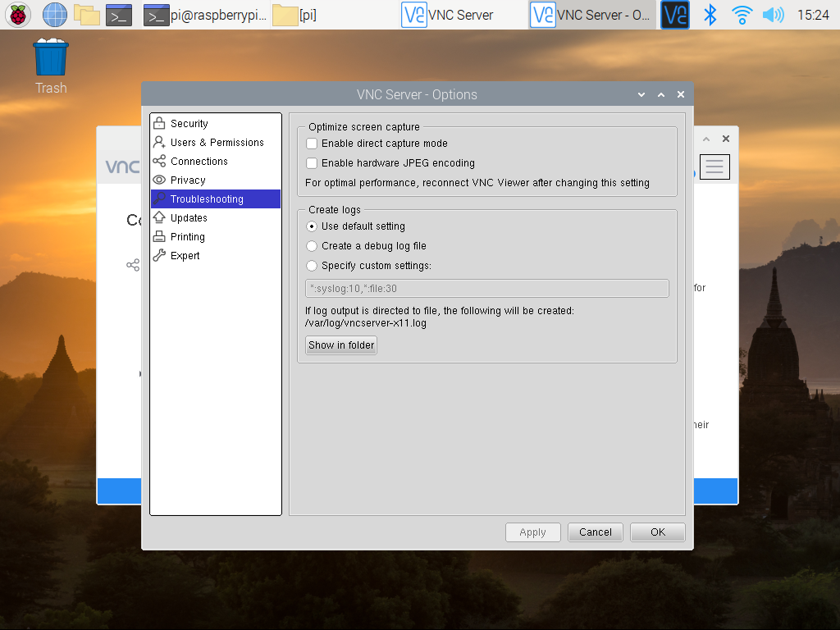Open the hamburger menu in VNC Server window
The height and width of the screenshot is (630, 840).
pyautogui.click(x=714, y=167)
